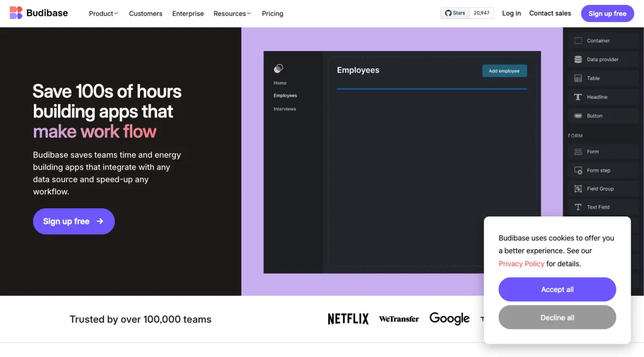Click the Form component icon
Image resolution: width=644 pixels, height=357 pixels.
pyautogui.click(x=578, y=152)
